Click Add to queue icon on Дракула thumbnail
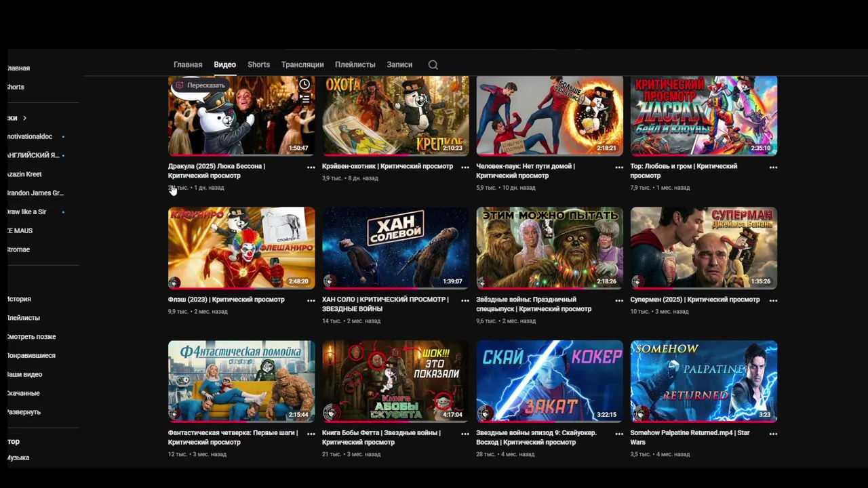868x488 pixels. 304,99
